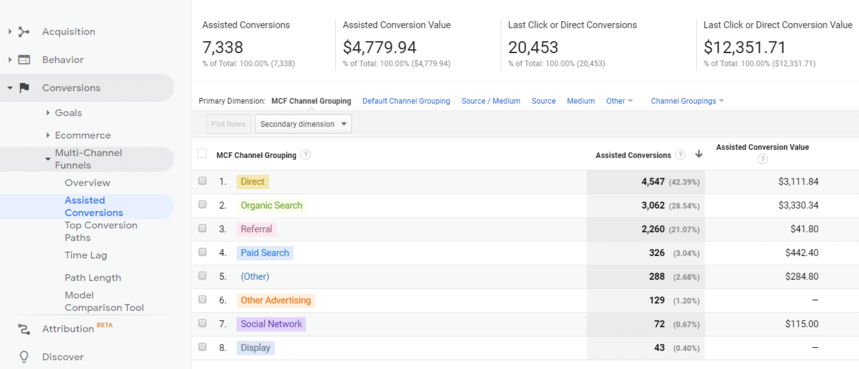Viewport: 859px width, 369px height.
Task: Click the Discover lightbulb icon
Action: point(24,357)
